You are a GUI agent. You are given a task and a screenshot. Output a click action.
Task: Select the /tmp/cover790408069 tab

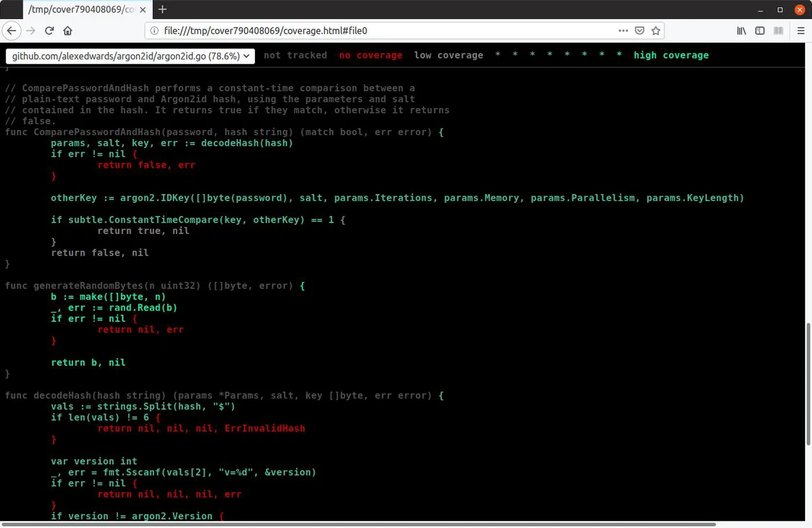pyautogui.click(x=87, y=10)
